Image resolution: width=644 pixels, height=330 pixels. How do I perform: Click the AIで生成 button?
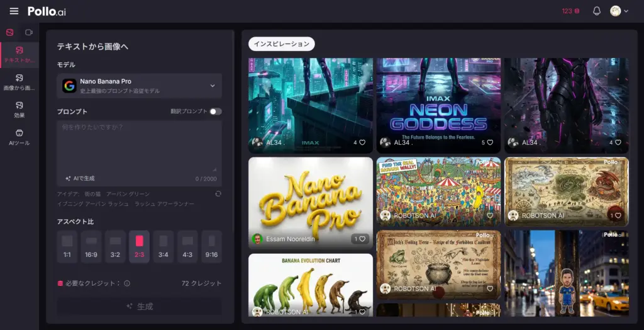(80, 178)
